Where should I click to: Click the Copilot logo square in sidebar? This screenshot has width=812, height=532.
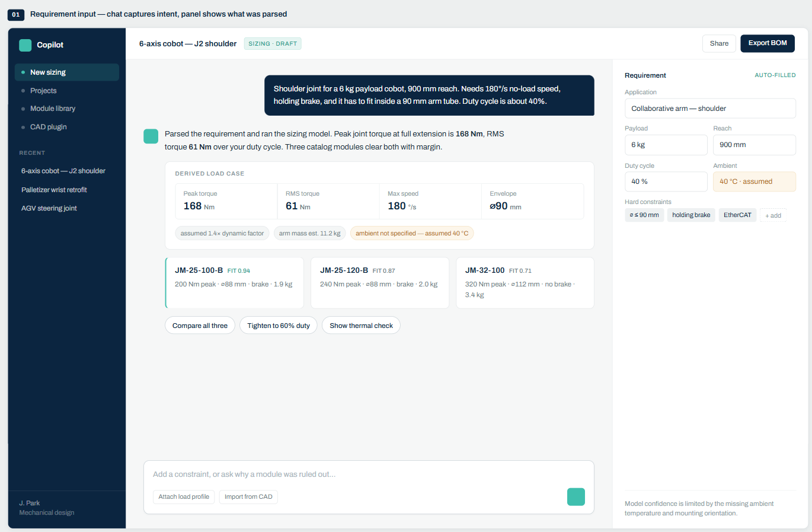pyautogui.click(x=25, y=45)
